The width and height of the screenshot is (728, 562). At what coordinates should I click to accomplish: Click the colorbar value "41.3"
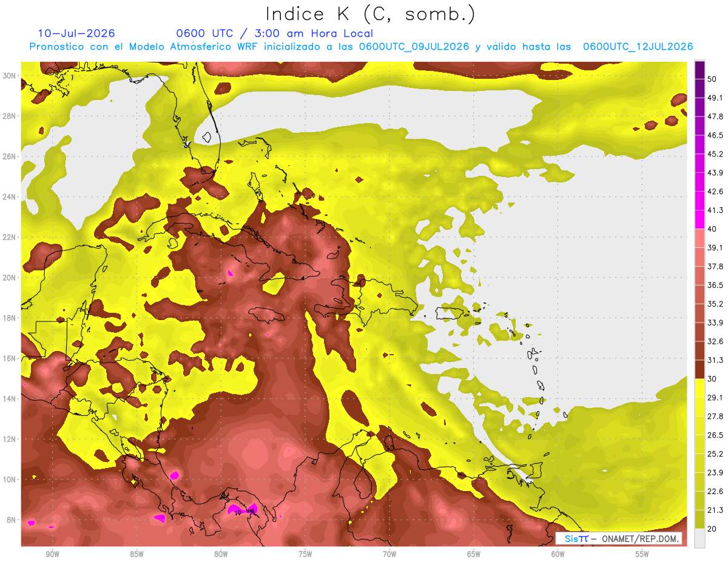[716, 210]
